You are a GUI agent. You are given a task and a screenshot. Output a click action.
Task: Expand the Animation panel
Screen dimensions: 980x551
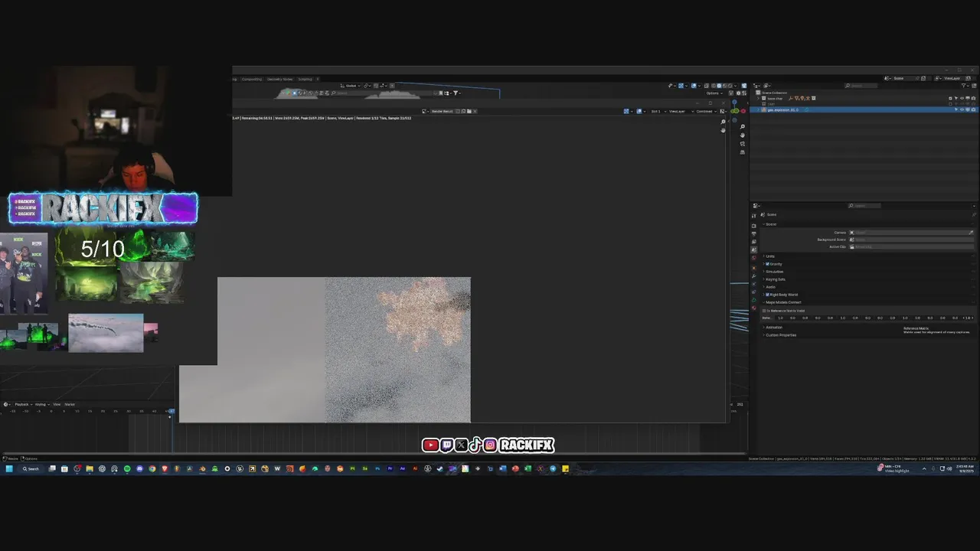(773, 328)
